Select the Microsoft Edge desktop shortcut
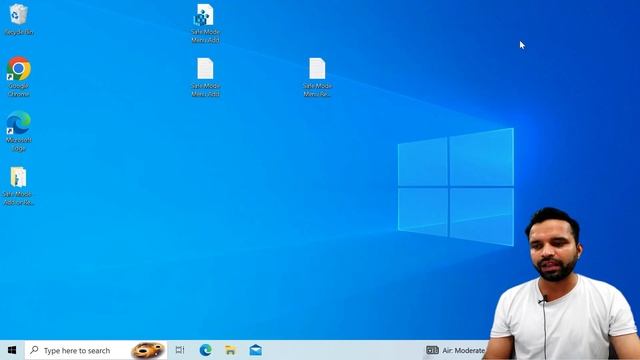The width and height of the screenshot is (640, 360). (x=18, y=131)
